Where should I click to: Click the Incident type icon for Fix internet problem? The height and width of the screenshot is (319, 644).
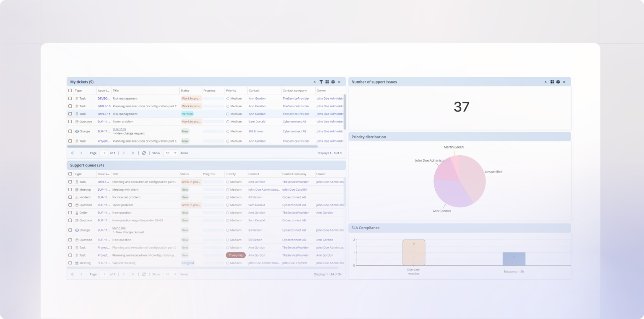click(77, 197)
